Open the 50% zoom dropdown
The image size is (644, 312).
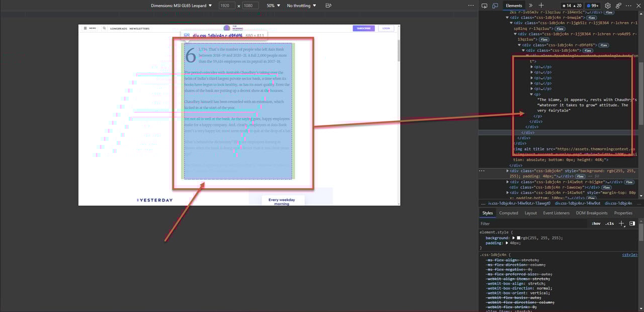(273, 6)
